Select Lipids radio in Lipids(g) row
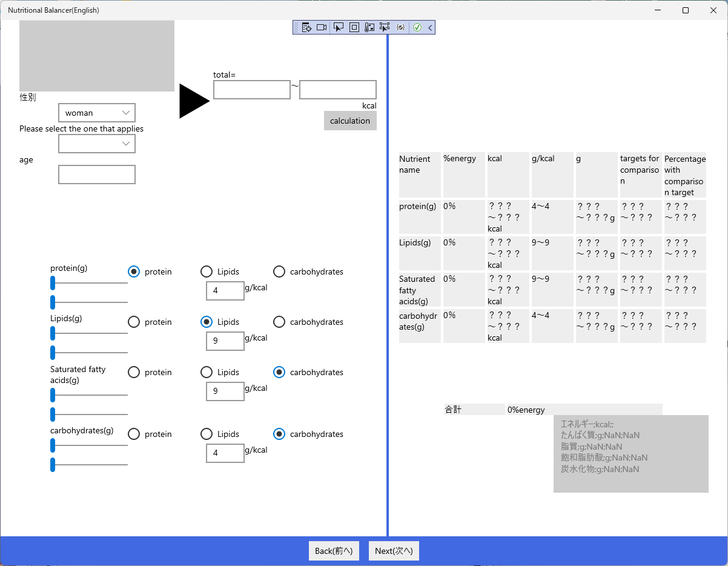The height and width of the screenshot is (566, 728). 207,322
